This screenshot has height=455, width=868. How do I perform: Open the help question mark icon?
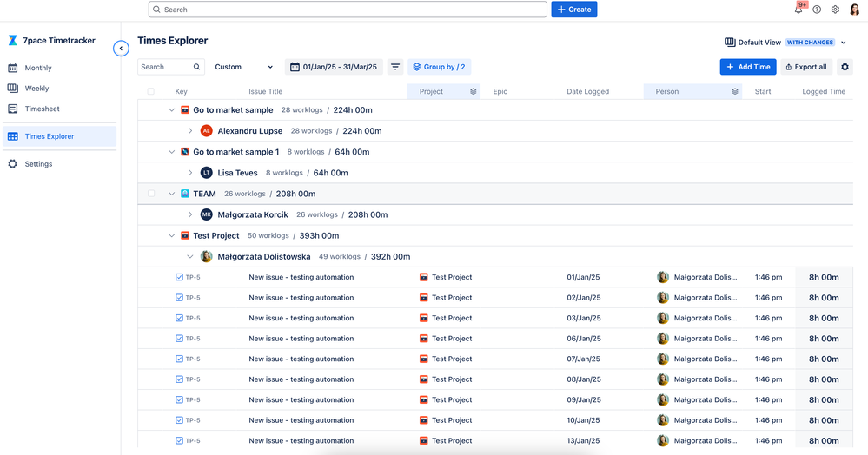point(817,10)
